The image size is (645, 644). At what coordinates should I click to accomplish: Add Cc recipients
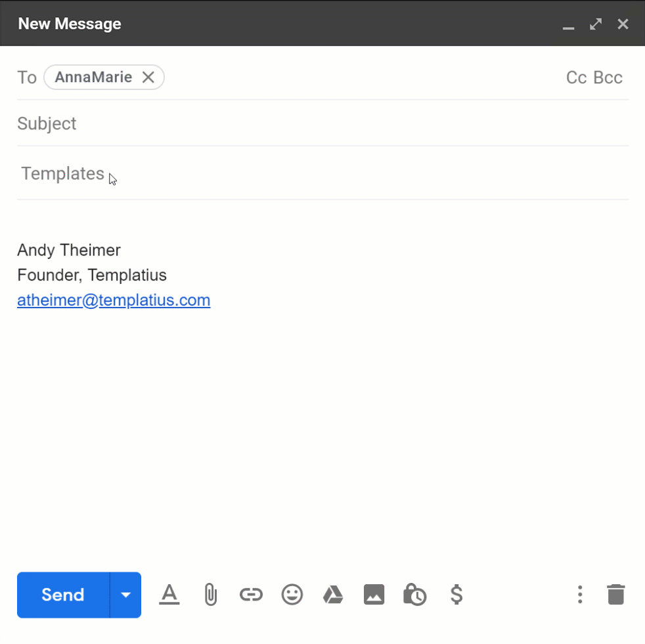[x=576, y=78]
